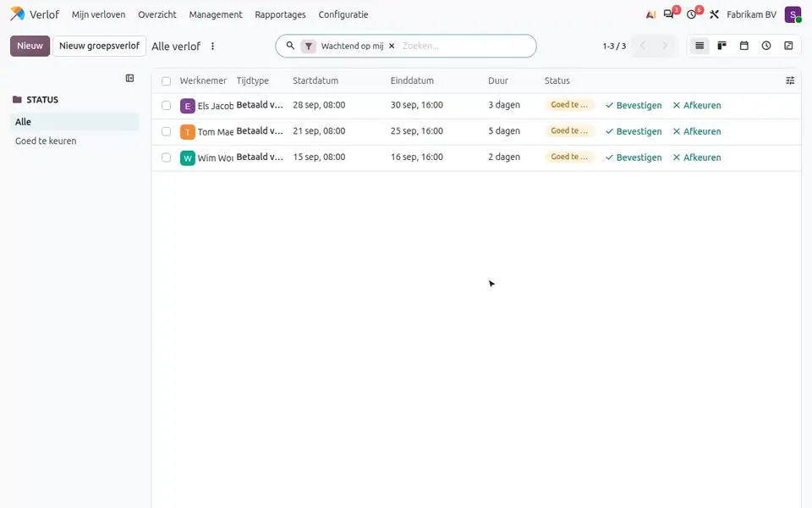Focus the Zoeken search field

tap(466, 46)
